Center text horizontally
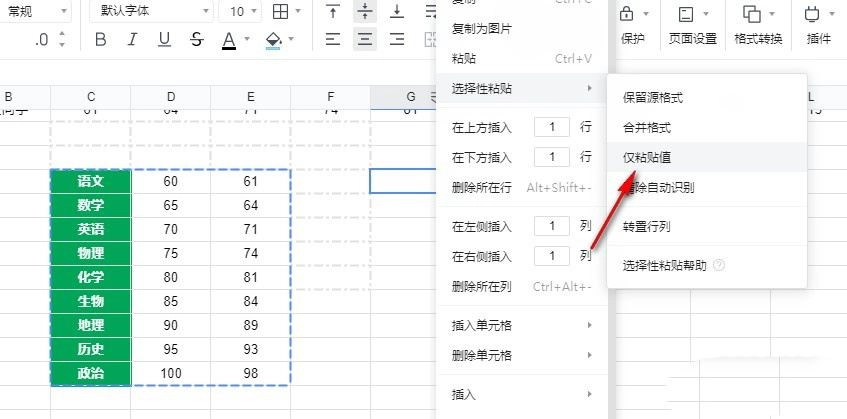Viewport: 847px width, 419px height. tap(365, 40)
